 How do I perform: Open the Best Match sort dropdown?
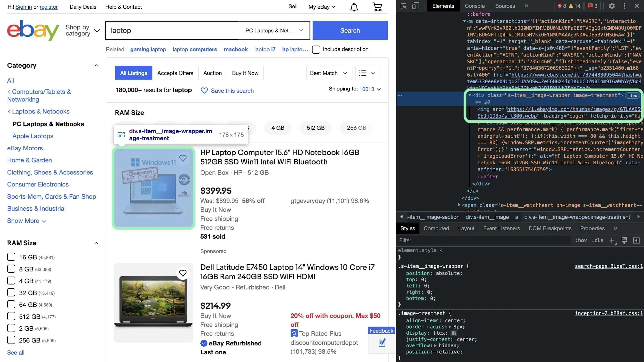coord(329,73)
